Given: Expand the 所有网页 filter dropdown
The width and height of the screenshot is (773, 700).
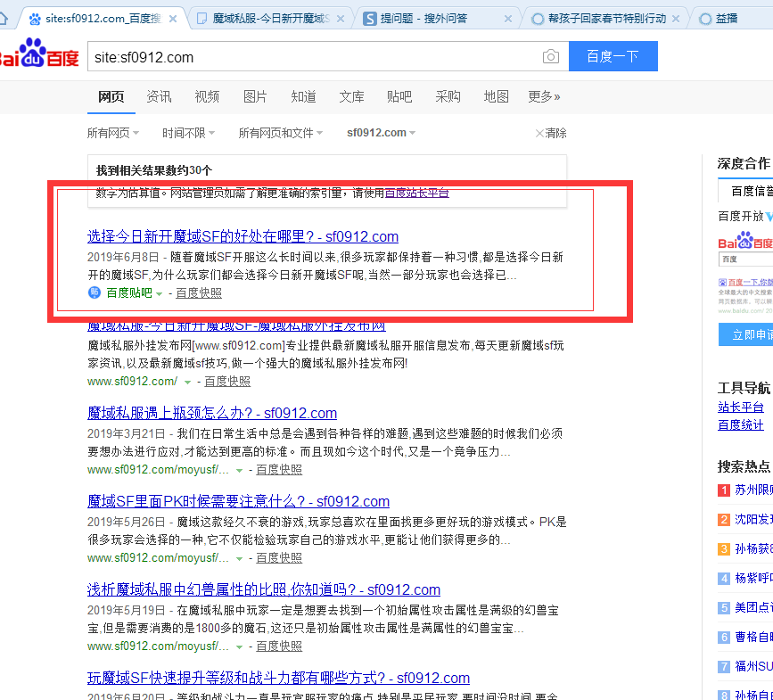Looking at the screenshot, I should [113, 133].
